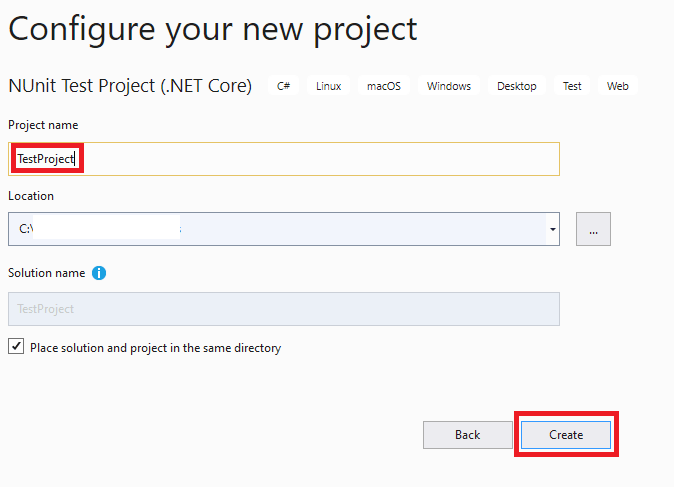The height and width of the screenshot is (487, 674).
Task: Click the Project name label
Action: 43,125
